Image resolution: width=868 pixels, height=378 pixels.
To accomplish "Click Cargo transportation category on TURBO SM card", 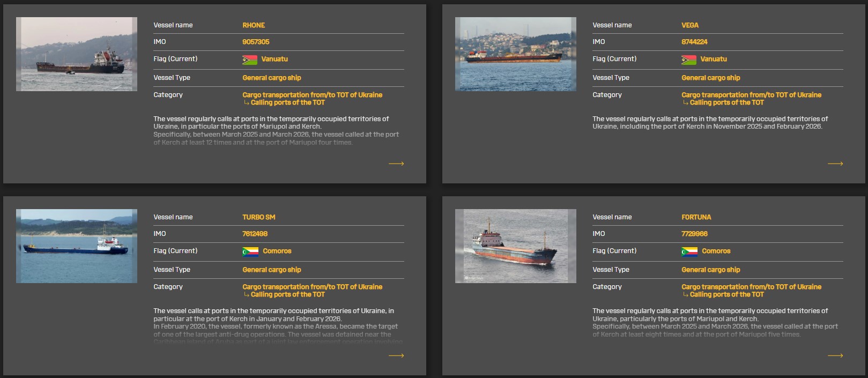I will (x=312, y=287).
